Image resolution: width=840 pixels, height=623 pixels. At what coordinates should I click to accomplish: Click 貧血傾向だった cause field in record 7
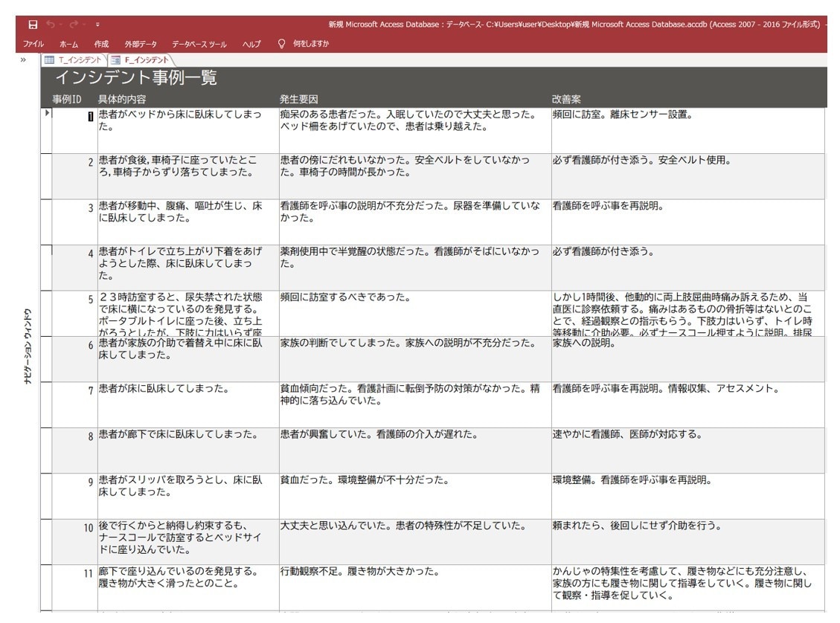(x=415, y=405)
